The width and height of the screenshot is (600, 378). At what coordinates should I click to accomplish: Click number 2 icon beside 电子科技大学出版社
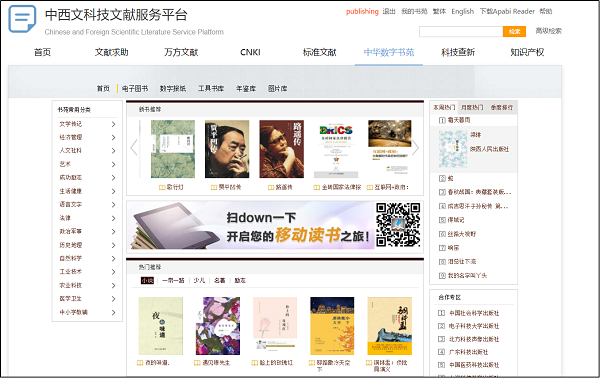pyautogui.click(x=441, y=326)
